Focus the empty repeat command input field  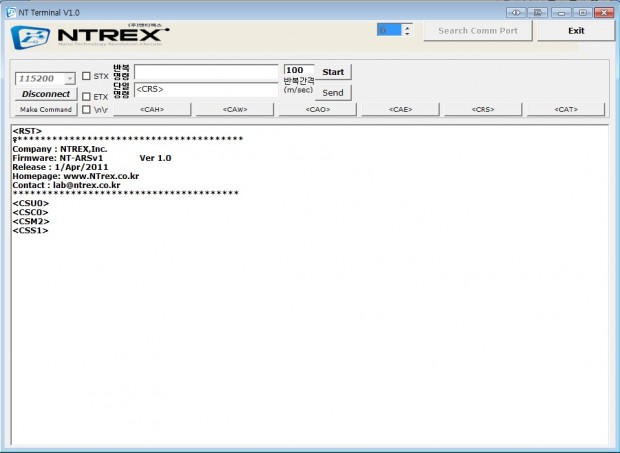click(x=206, y=72)
